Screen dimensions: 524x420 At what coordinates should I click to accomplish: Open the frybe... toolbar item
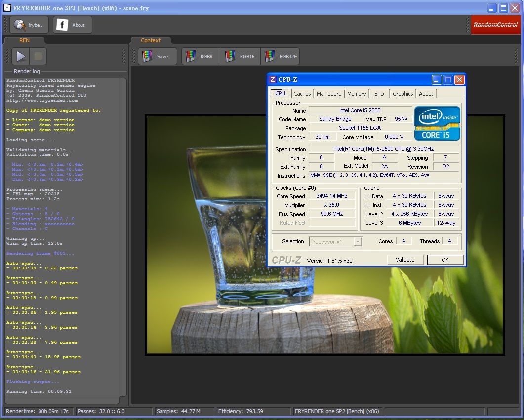pyautogui.click(x=30, y=25)
